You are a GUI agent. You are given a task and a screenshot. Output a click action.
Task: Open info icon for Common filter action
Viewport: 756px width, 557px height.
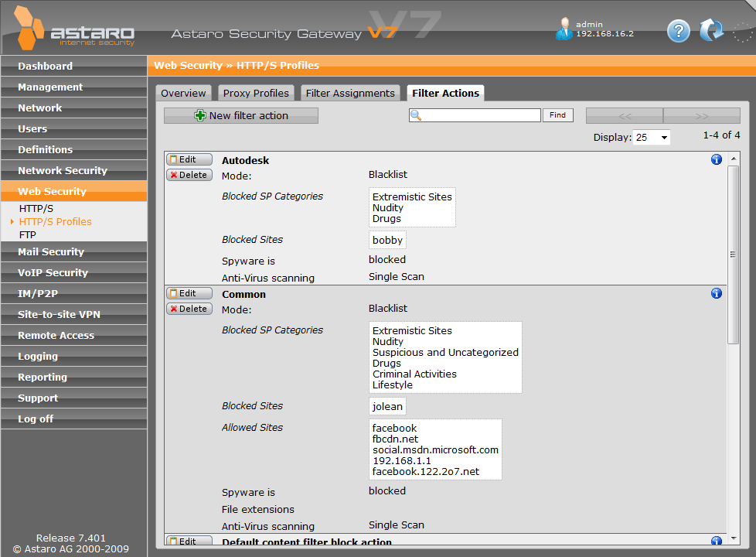tap(716, 294)
